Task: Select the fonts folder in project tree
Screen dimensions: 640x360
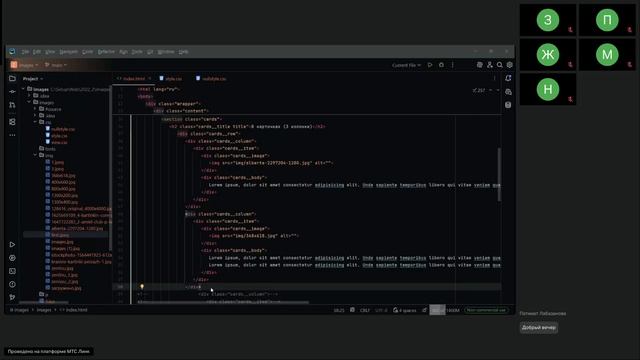Action: click(x=47, y=149)
